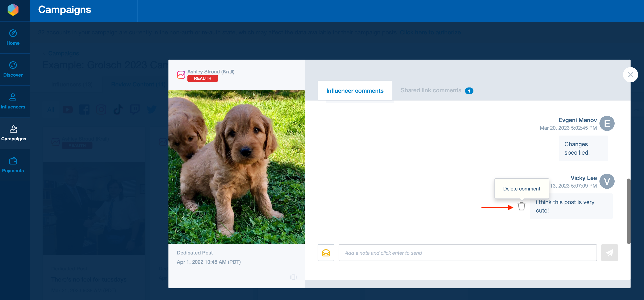644x300 pixels.
Task: Click the Instagram-style post icon beside Ashley Stroud
Action: 181,75
